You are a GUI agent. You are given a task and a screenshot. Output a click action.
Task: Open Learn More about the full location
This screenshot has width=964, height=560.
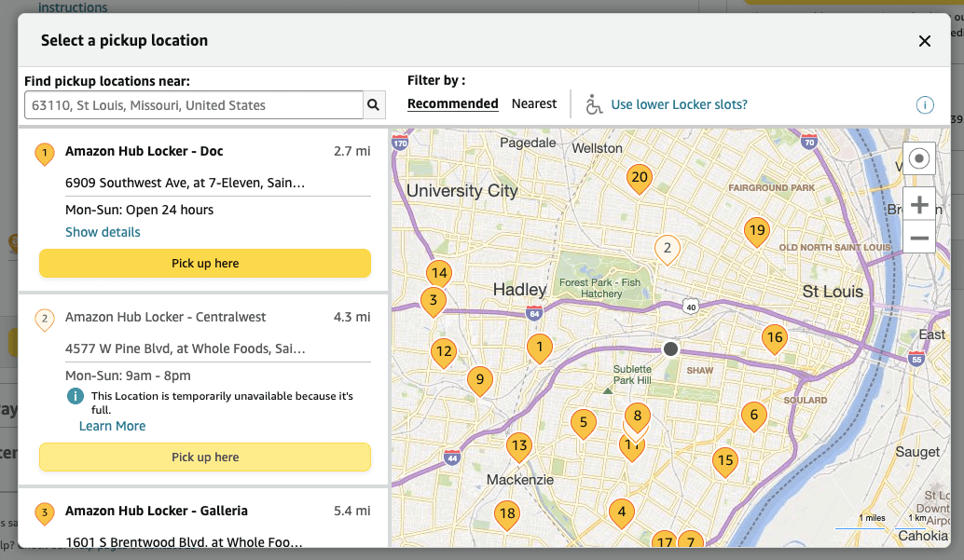pyautogui.click(x=112, y=426)
